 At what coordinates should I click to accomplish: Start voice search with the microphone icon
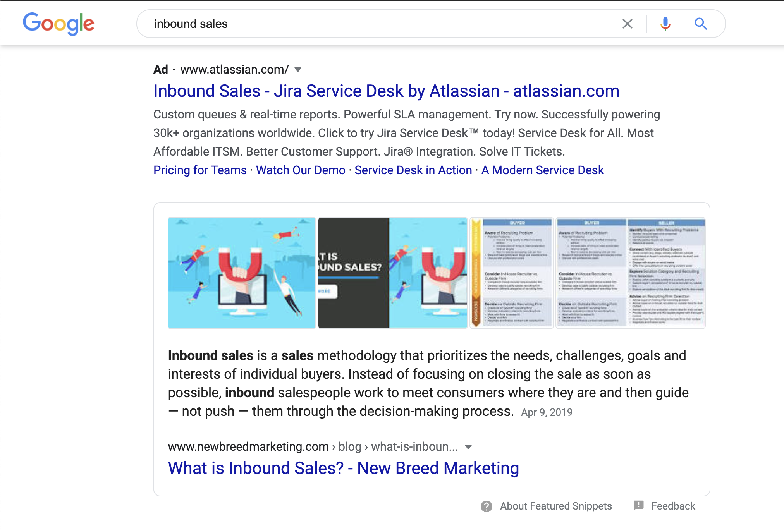coord(665,24)
